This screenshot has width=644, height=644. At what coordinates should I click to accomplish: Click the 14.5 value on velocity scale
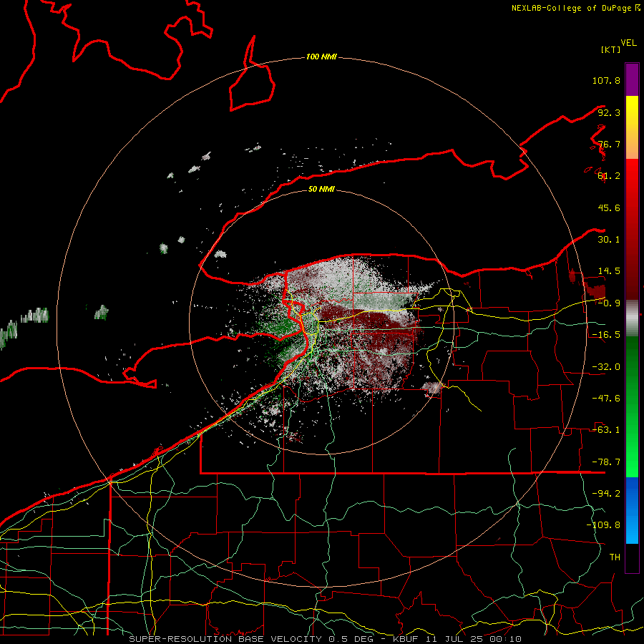click(x=609, y=271)
